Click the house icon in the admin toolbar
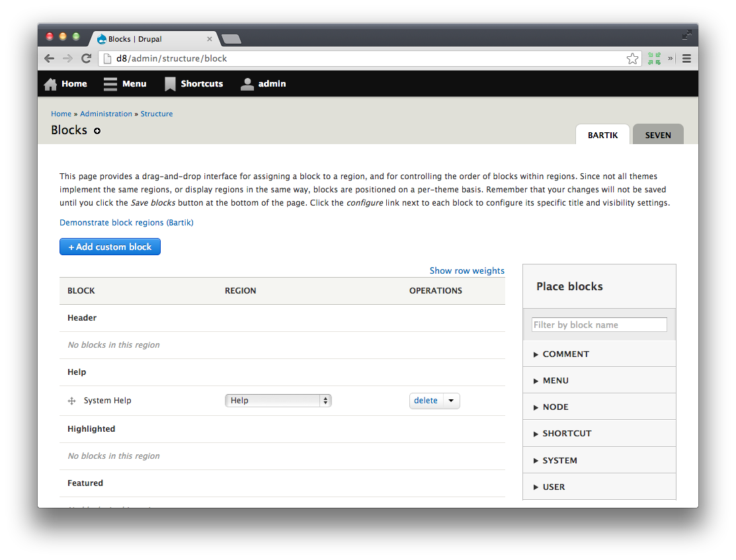The image size is (736, 560). [50, 84]
